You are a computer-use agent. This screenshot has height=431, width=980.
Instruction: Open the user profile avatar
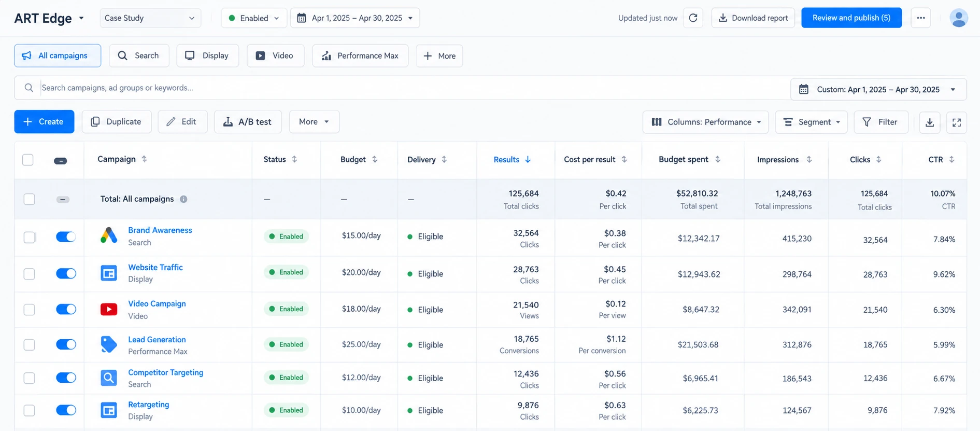coord(959,18)
